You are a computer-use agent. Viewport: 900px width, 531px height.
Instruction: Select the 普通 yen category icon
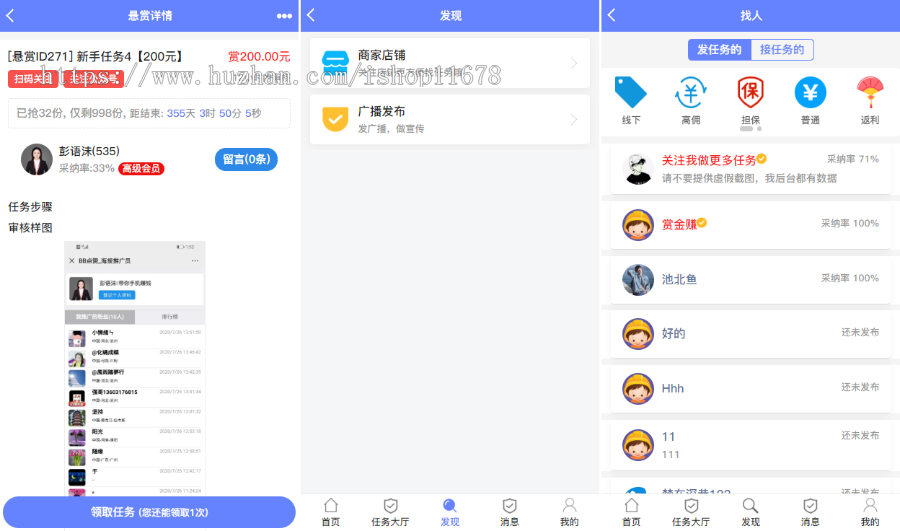[x=810, y=92]
